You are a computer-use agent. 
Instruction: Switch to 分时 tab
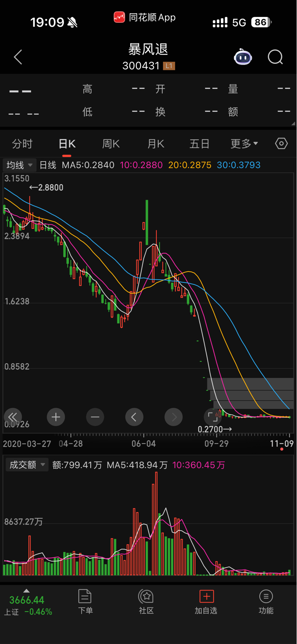22,144
